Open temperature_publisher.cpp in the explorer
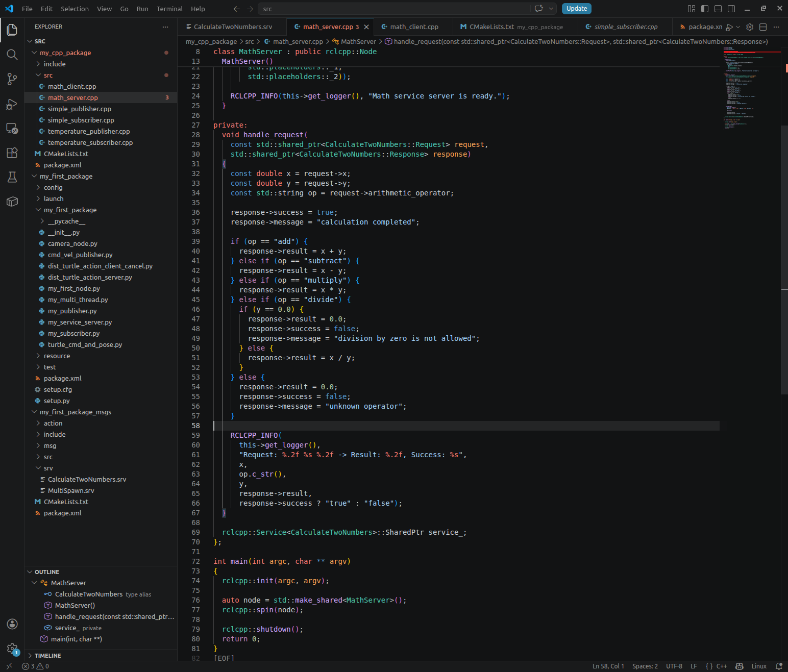 (101, 131)
